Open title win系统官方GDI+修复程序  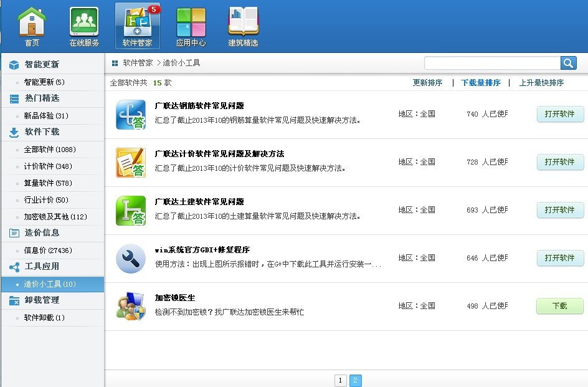[x=202, y=250]
